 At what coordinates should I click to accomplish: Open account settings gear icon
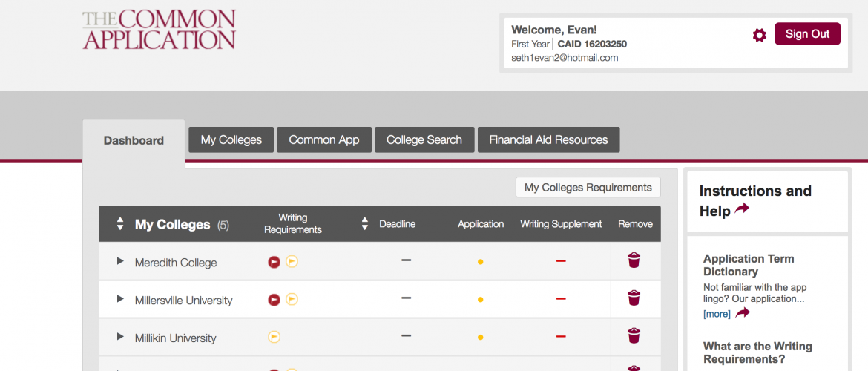(x=760, y=36)
